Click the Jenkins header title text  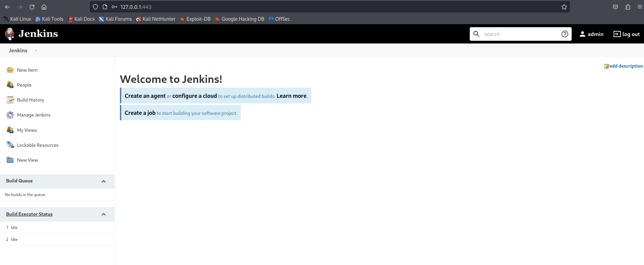[x=38, y=34]
